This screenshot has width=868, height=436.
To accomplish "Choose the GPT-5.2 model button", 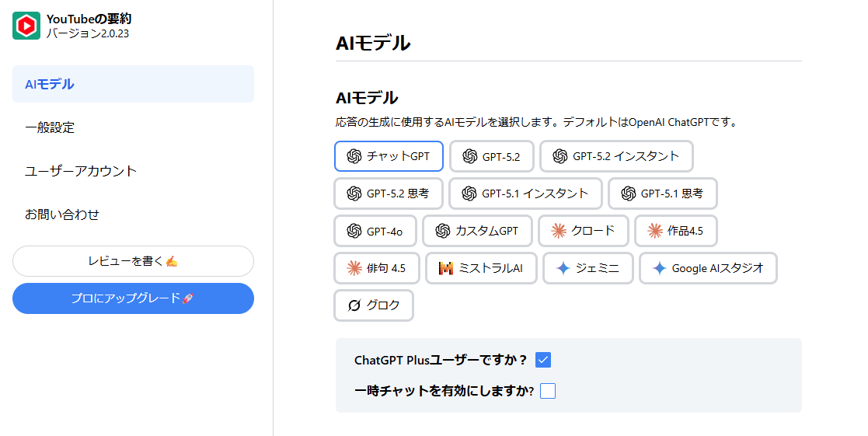I will (x=491, y=156).
